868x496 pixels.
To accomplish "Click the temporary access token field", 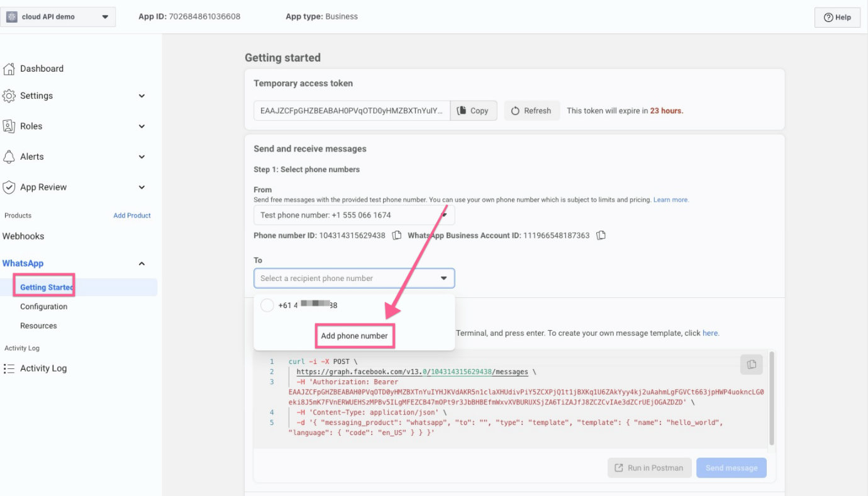I will pyautogui.click(x=352, y=111).
